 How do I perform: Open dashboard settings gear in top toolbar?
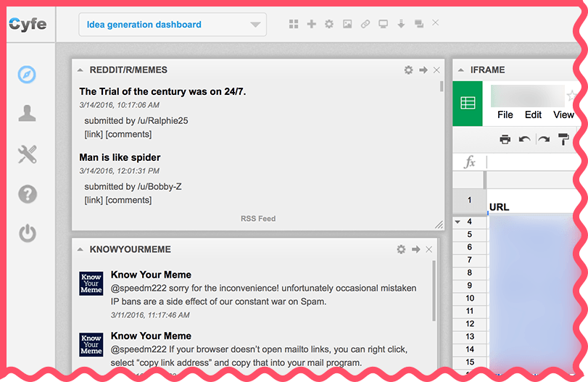329,24
